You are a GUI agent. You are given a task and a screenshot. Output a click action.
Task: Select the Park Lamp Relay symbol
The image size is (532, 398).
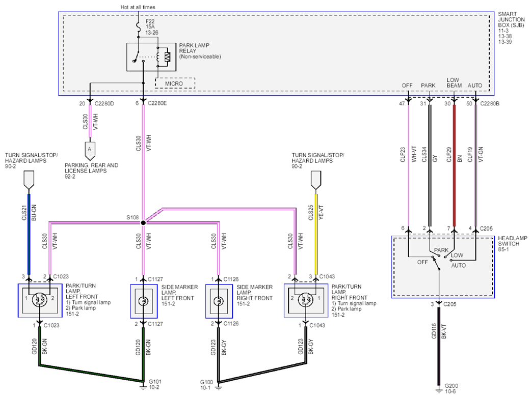pyautogui.click(x=151, y=57)
